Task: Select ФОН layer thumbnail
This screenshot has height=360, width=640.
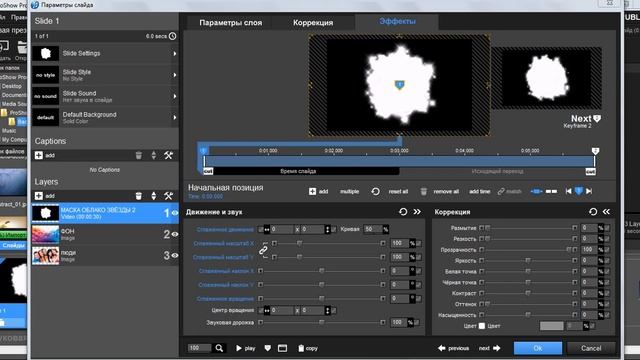Action: pos(45,234)
